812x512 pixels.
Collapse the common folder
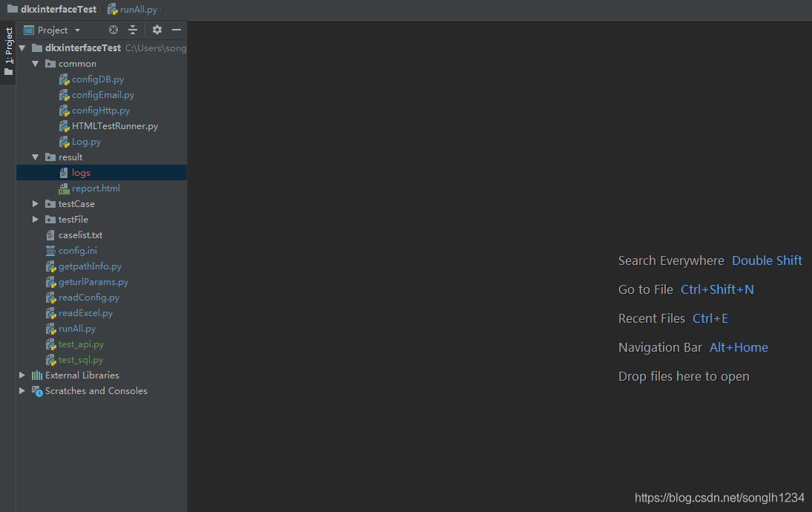(34, 63)
